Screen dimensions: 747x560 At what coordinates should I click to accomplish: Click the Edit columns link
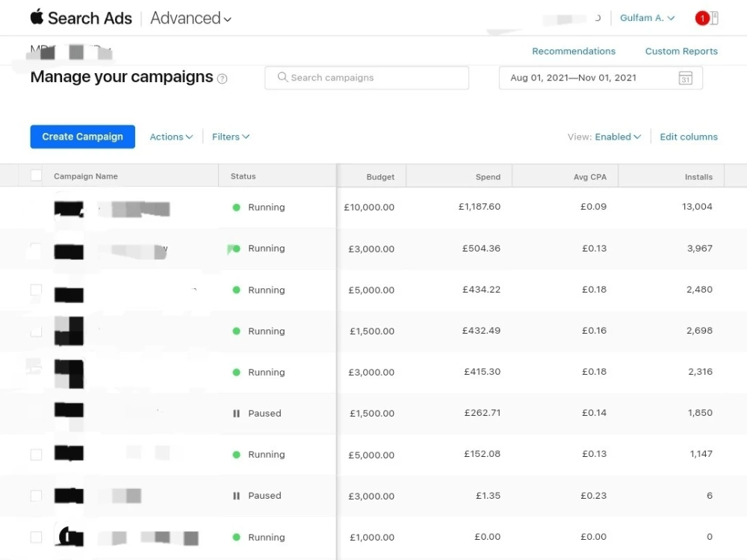689,137
